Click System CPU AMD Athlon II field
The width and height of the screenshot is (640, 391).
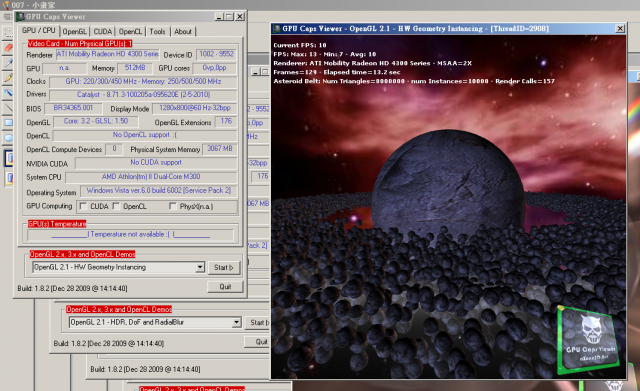coord(151,177)
